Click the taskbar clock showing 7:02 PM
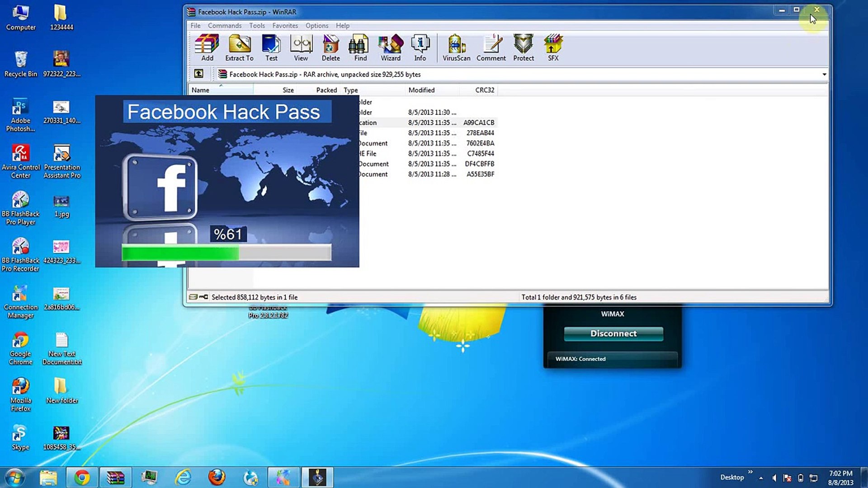This screenshot has height=488, width=868. click(x=840, y=478)
